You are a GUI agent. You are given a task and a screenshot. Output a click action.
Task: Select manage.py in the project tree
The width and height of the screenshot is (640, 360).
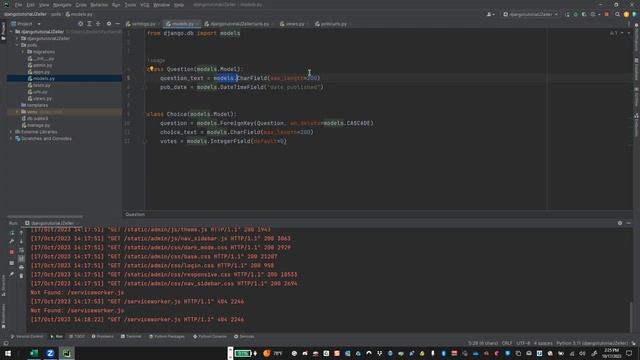tap(36, 125)
